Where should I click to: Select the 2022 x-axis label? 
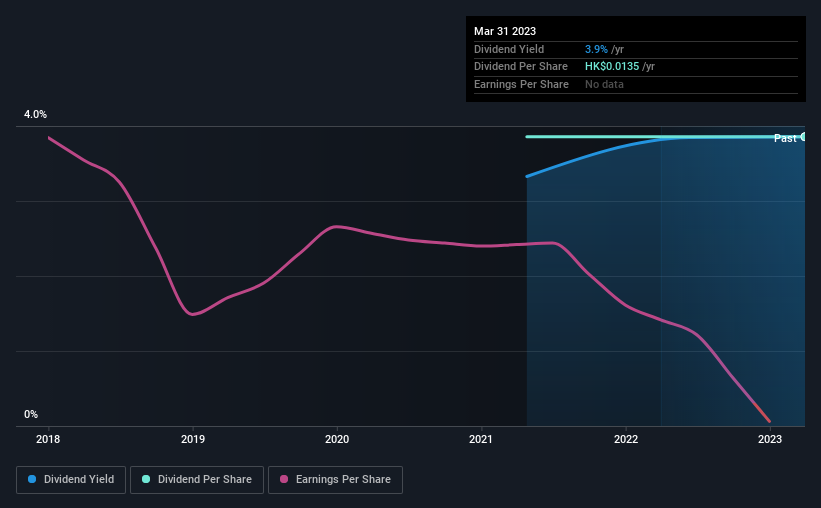626,439
